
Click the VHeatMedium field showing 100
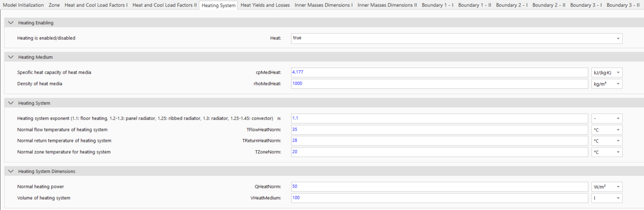pos(439,198)
